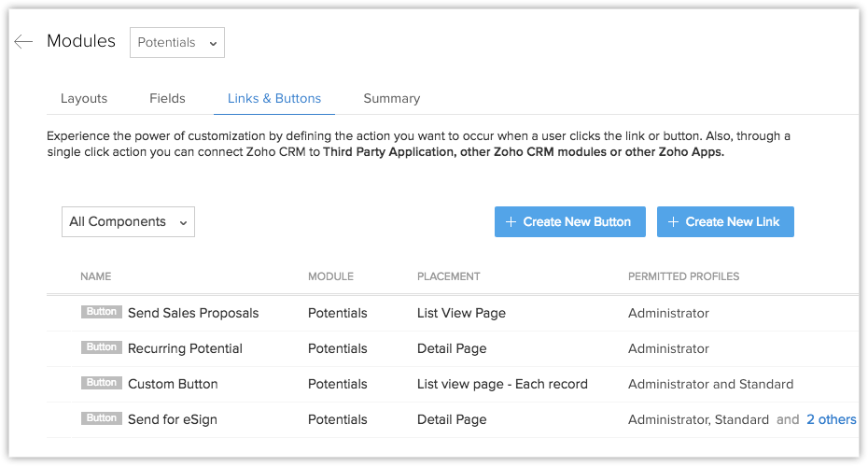
Task: Expand the All Components filter dropdown
Action: click(x=128, y=222)
